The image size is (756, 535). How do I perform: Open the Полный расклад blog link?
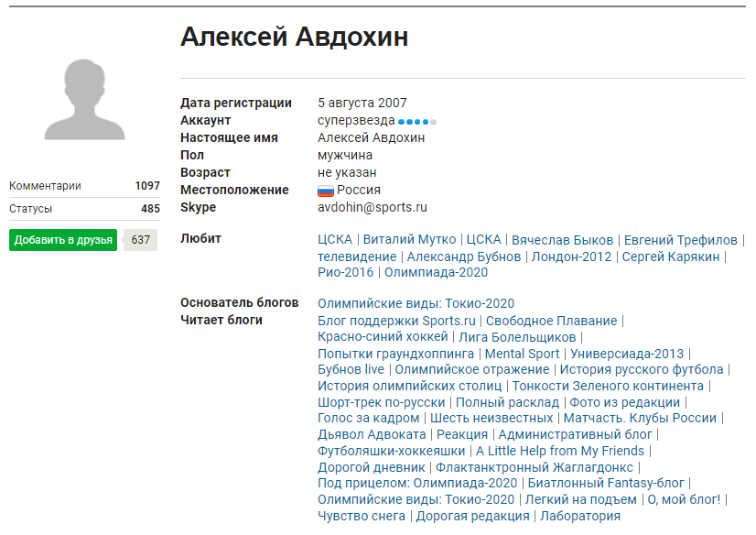pyautogui.click(x=507, y=402)
